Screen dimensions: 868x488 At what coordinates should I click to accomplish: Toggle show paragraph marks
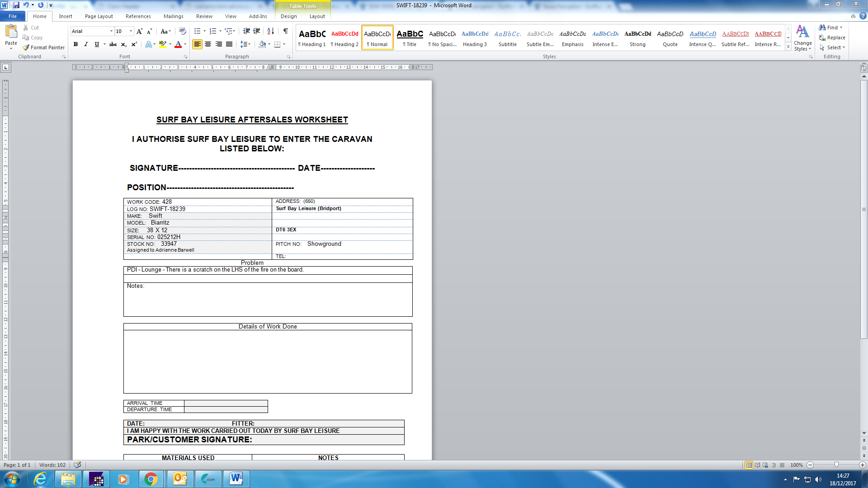coord(285,31)
